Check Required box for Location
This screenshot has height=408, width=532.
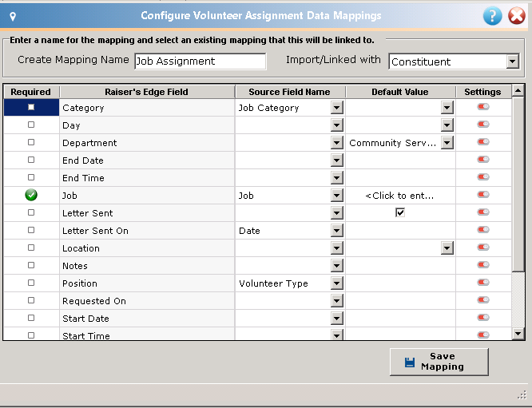31,248
